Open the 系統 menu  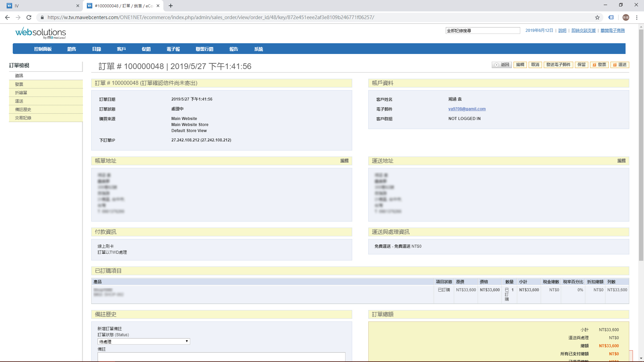pos(259,49)
